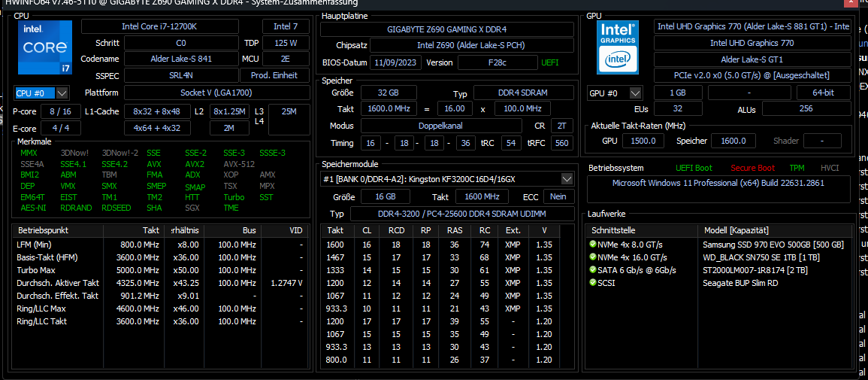Click the Prod. Einheit field

[275, 75]
